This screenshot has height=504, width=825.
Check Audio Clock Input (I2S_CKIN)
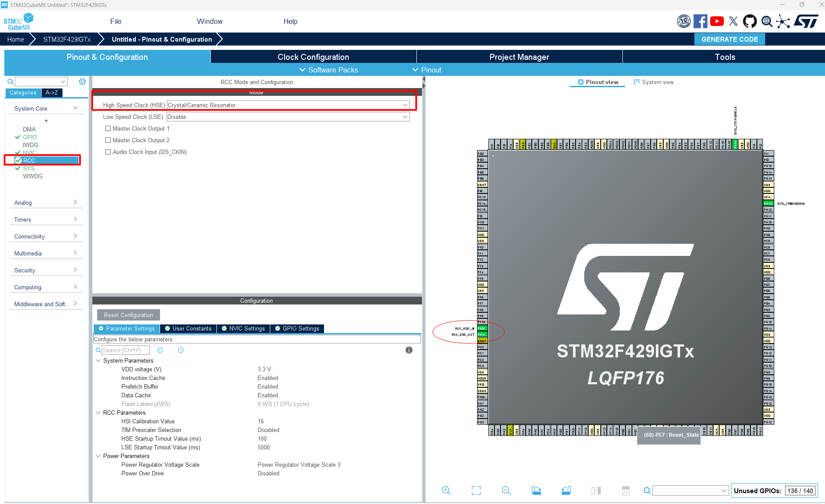[x=108, y=152]
